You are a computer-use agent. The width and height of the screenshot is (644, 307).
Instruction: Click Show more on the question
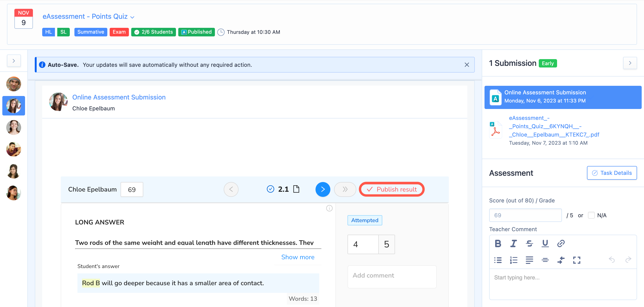[297, 257]
